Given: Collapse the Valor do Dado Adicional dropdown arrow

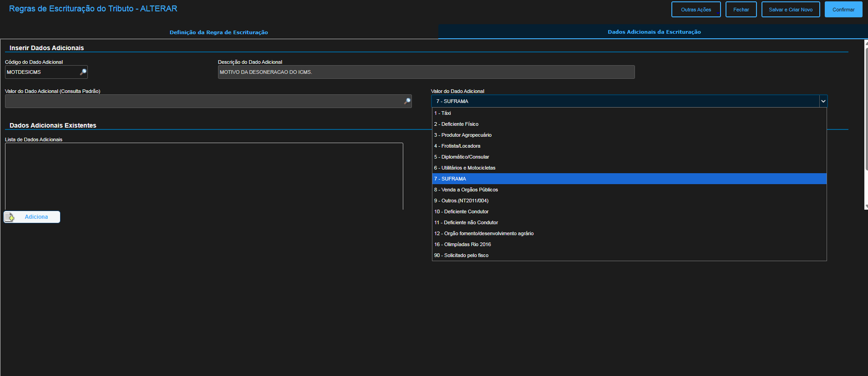Looking at the screenshot, I should [x=823, y=101].
